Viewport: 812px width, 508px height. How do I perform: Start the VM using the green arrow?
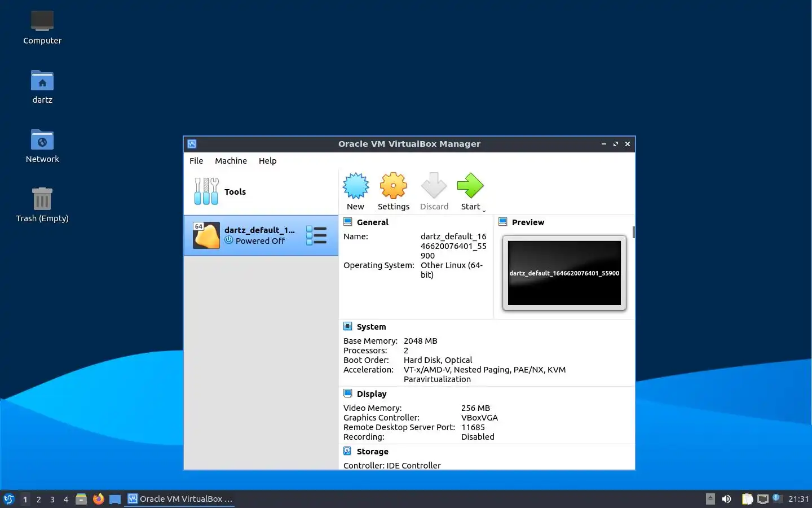[x=470, y=186]
